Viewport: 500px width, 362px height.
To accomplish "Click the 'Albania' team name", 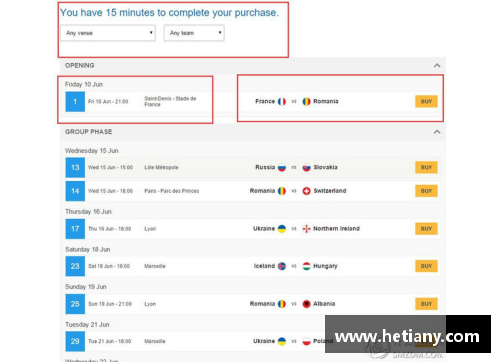I will [x=324, y=304].
